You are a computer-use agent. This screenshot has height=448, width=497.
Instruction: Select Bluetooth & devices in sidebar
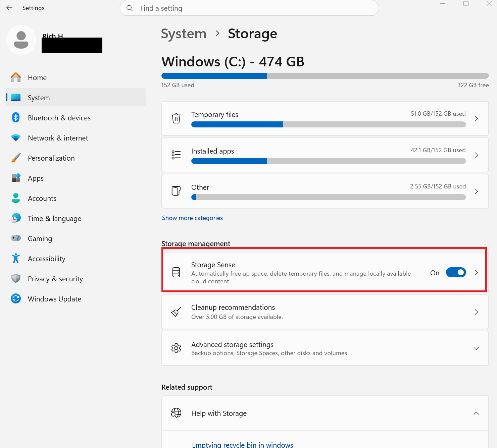click(76, 118)
